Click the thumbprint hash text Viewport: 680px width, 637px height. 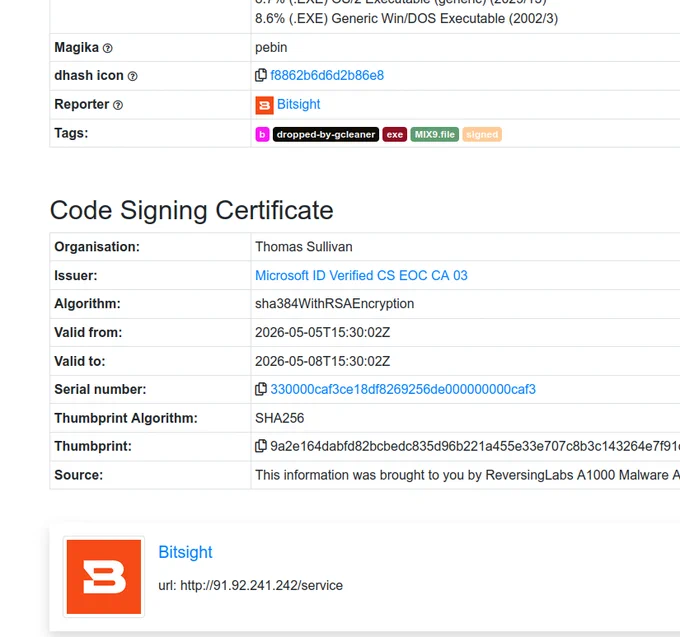(x=475, y=446)
